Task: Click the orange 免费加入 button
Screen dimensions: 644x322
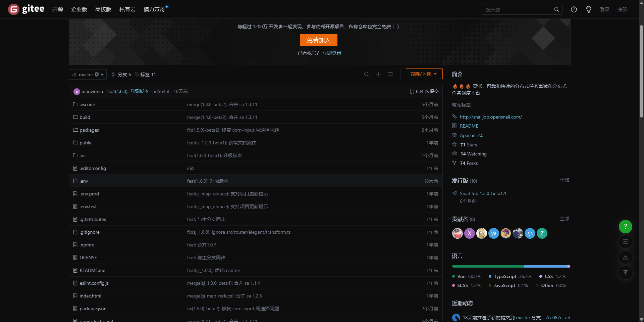Action: click(319, 40)
